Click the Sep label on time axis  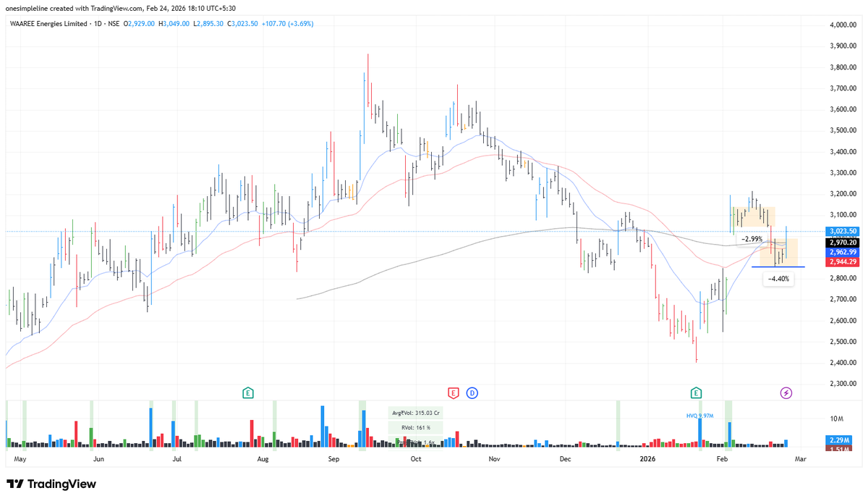(333, 459)
